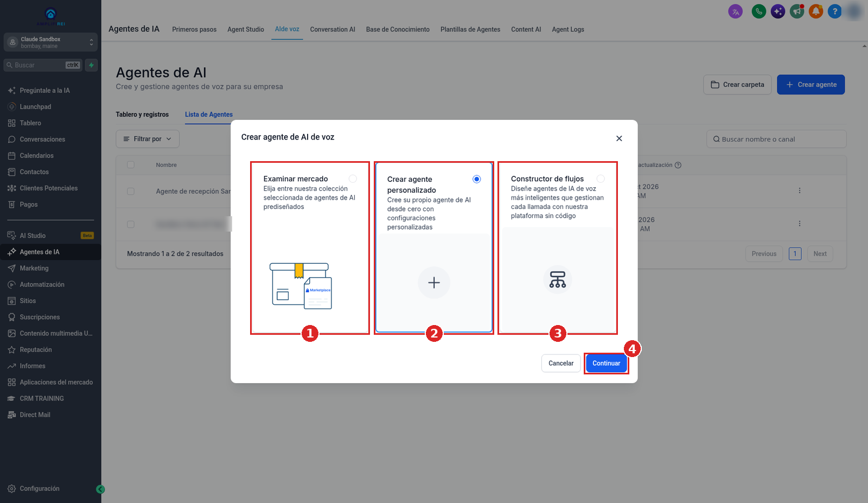Click the Marketplace box illustration
Image resolution: width=868 pixels, height=503 pixels.
pos(301,286)
